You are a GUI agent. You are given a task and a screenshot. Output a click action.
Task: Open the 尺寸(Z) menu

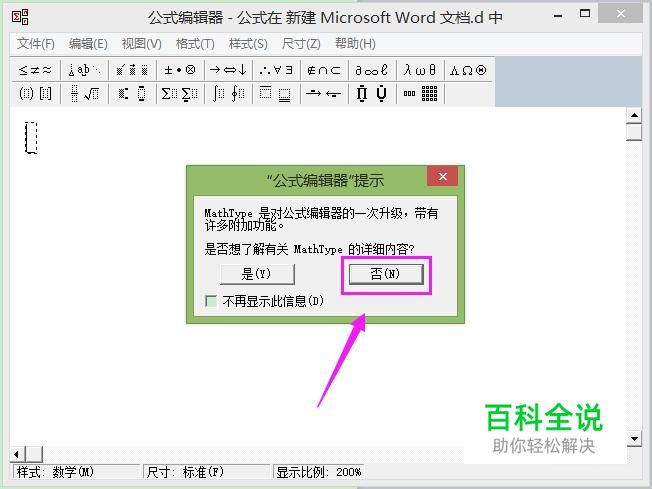301,44
